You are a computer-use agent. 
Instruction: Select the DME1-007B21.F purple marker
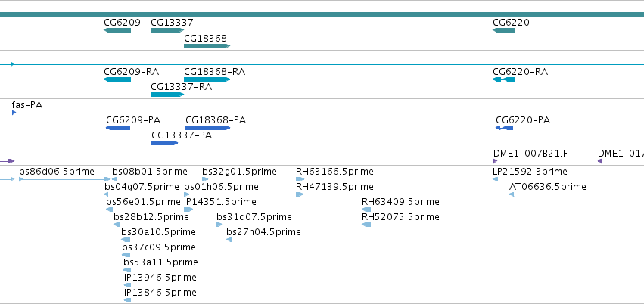496,161
